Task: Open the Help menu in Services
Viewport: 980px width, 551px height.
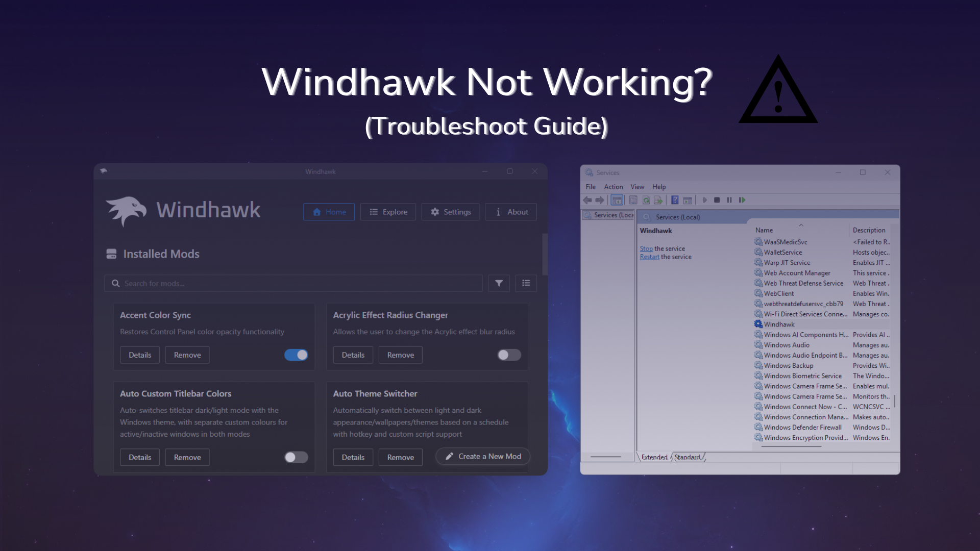Action: tap(659, 187)
